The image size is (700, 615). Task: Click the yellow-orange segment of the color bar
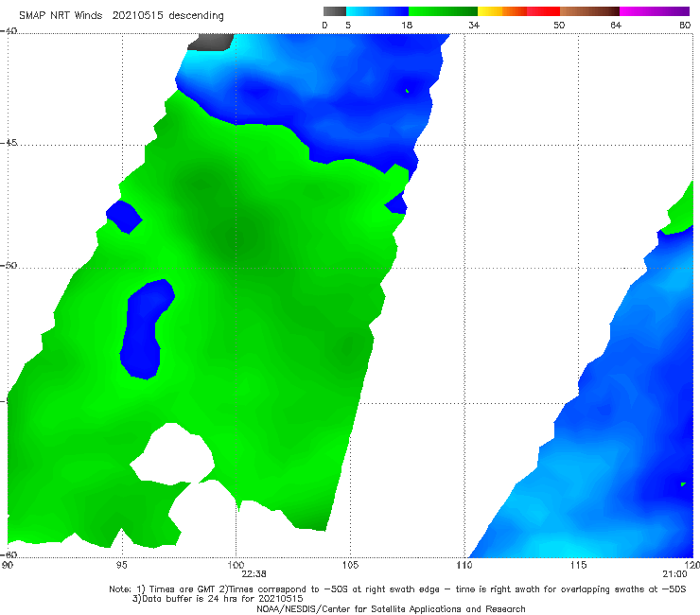pyautogui.click(x=501, y=11)
